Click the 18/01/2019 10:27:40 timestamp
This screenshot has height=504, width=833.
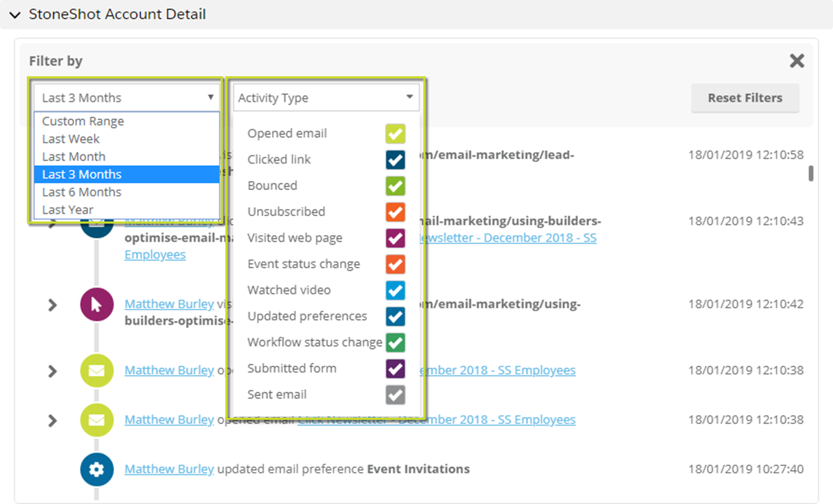coord(746,469)
